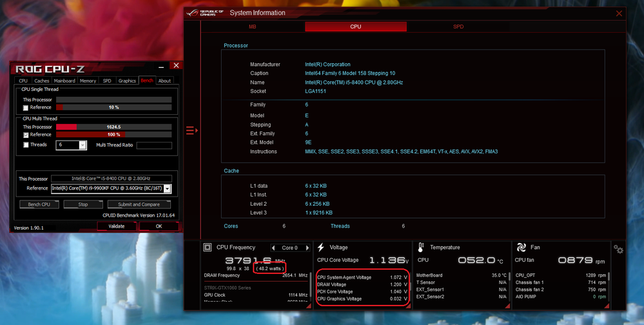Open the Reference processor dropdown

167,188
